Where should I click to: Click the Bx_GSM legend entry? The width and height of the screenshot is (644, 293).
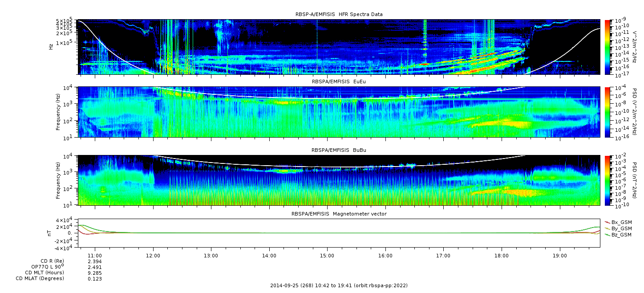click(621, 222)
